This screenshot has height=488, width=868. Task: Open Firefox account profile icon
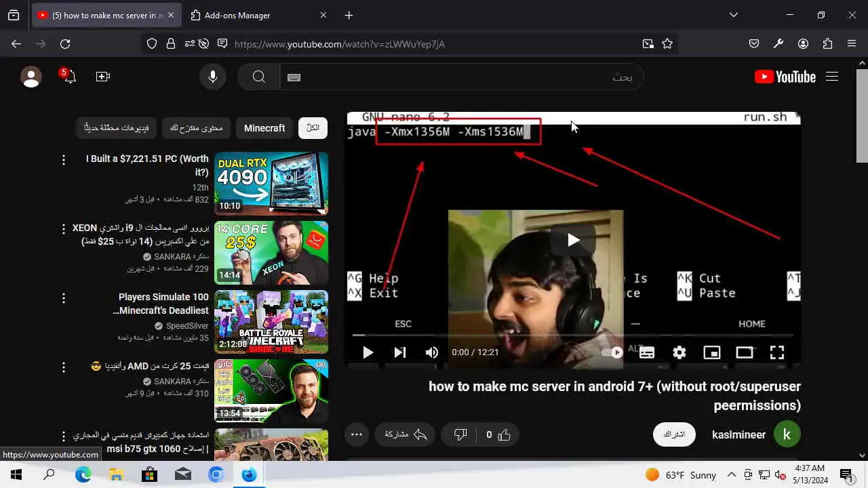pos(803,43)
